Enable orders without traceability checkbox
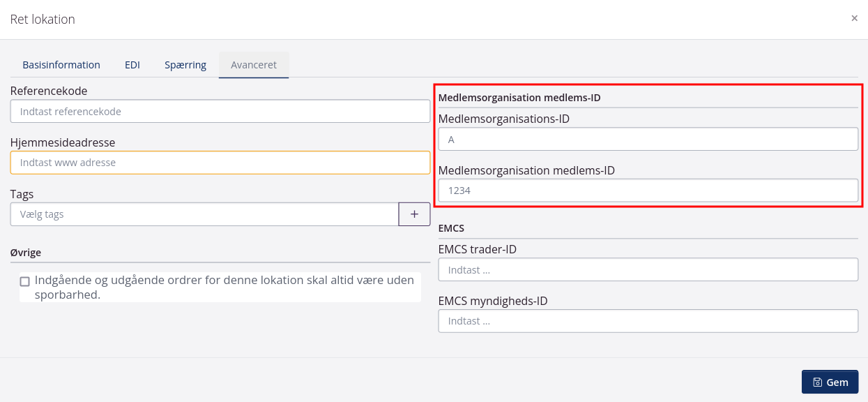 click(25, 281)
